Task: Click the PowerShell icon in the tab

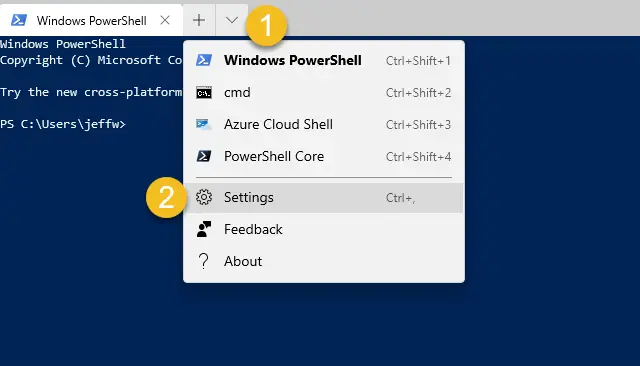Action: click(19, 20)
